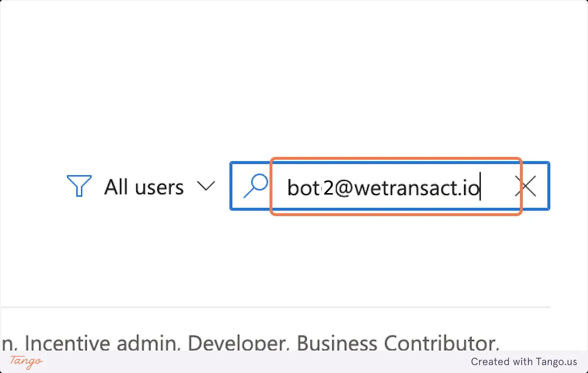
Task: Click the 'All' word beside funnel icon
Action: pos(116,187)
